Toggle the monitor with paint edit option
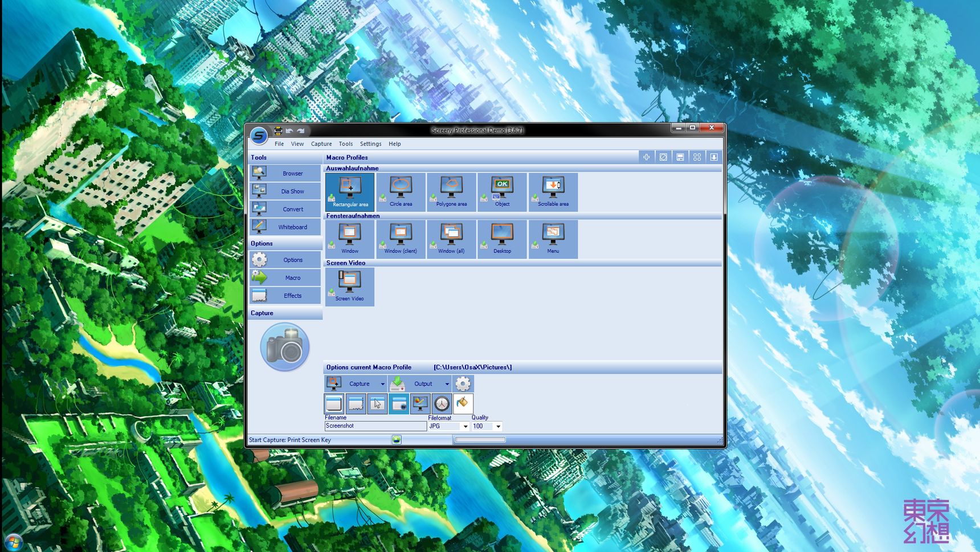This screenshot has height=552, width=980. 420,403
